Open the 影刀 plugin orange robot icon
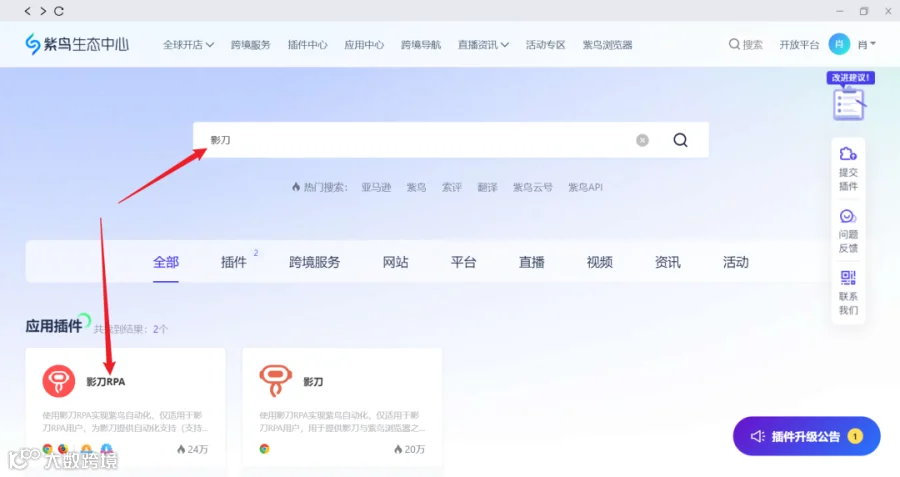 (x=276, y=381)
